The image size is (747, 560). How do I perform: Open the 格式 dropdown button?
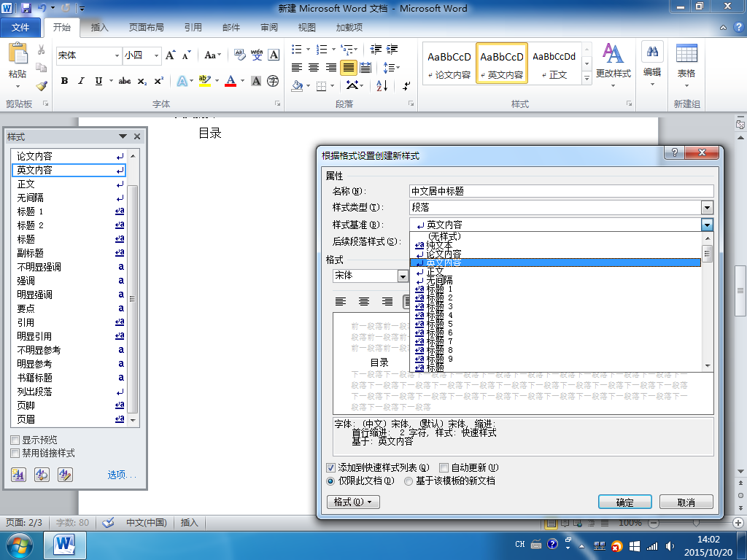point(353,502)
